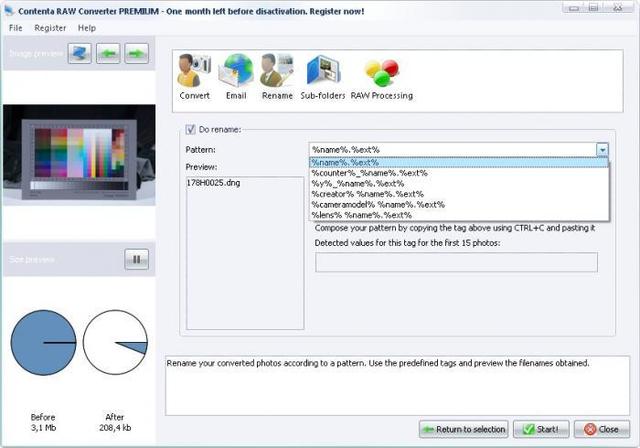This screenshot has width=640, height=448.
Task: Click the color chart preview thumbnail
Action: [x=79, y=155]
